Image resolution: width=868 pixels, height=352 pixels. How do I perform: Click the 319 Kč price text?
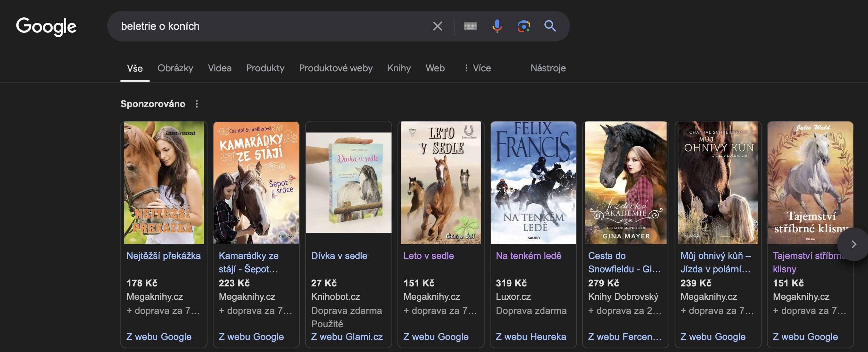pyautogui.click(x=511, y=283)
